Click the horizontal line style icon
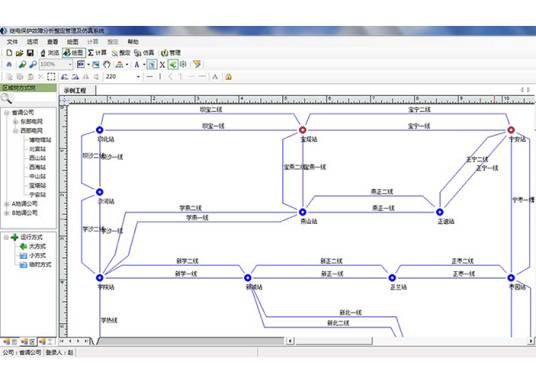 [x=149, y=77]
